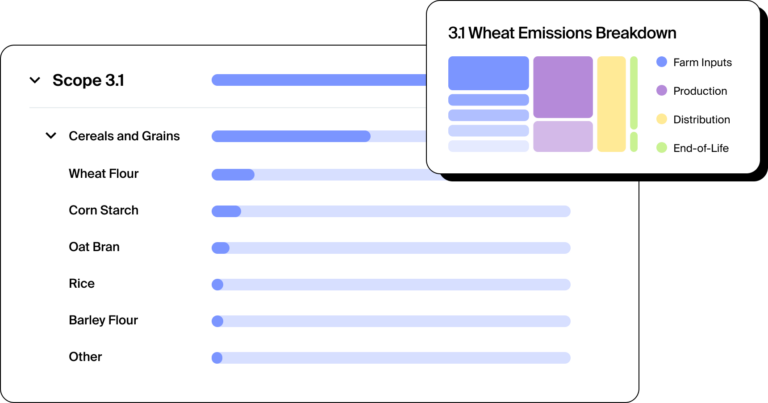
Task: Select the tall green End-of-Life bar
Action: click(x=634, y=93)
